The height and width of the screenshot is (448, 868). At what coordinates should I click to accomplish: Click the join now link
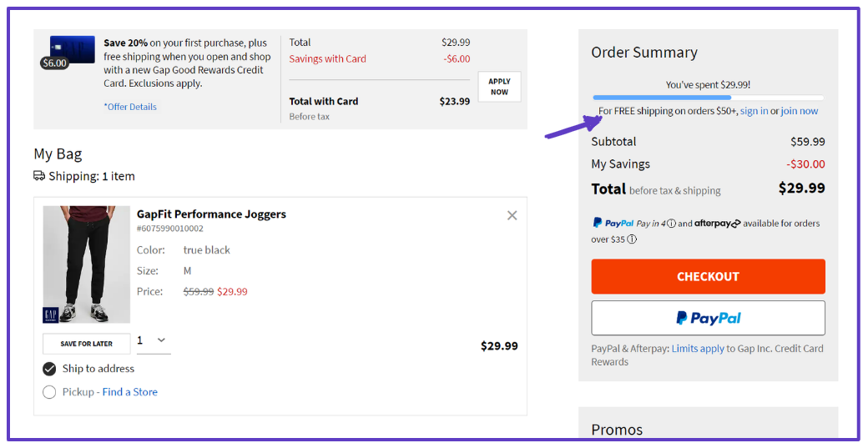pos(800,111)
